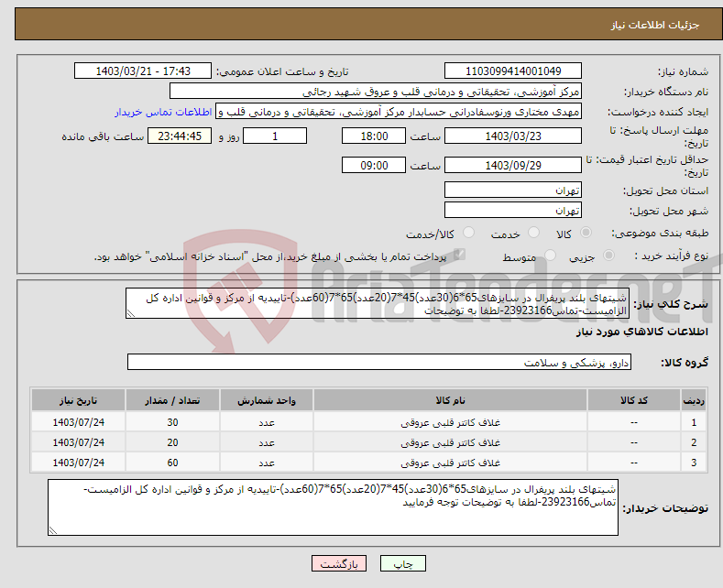Click the چاپ (print) button
The height and width of the screenshot is (588, 723).
tap(403, 563)
